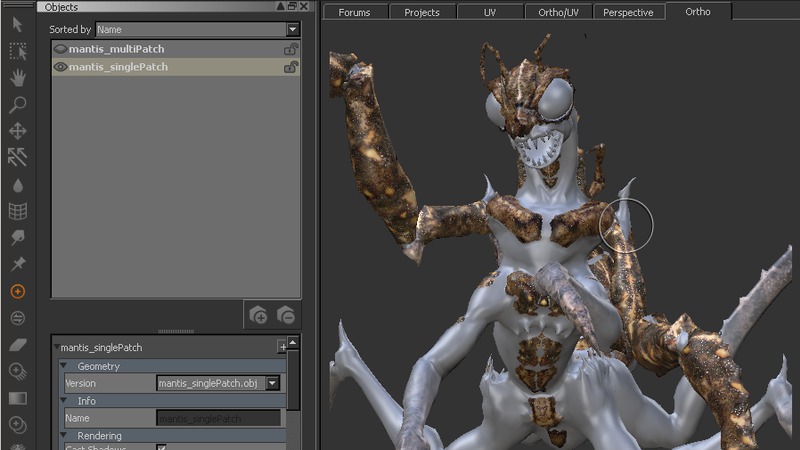This screenshot has width=800, height=450.
Task: Choose the hand Pan tool
Action: 17,77
